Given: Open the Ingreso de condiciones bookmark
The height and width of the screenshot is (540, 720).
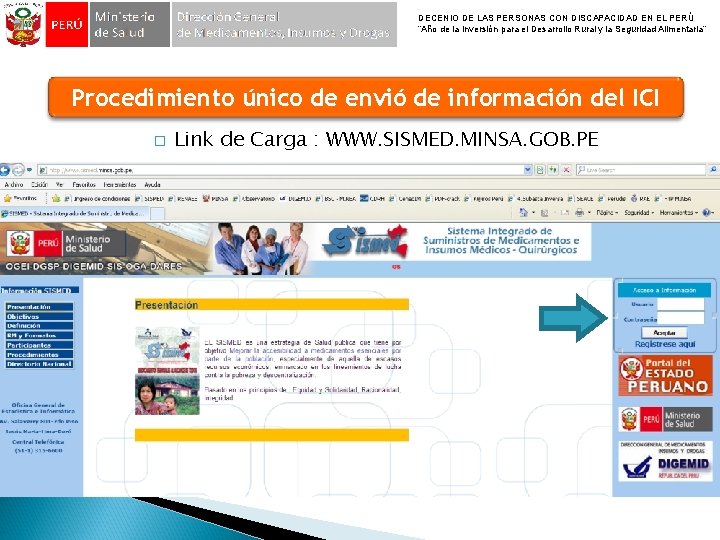Looking at the screenshot, I should coord(97,199).
